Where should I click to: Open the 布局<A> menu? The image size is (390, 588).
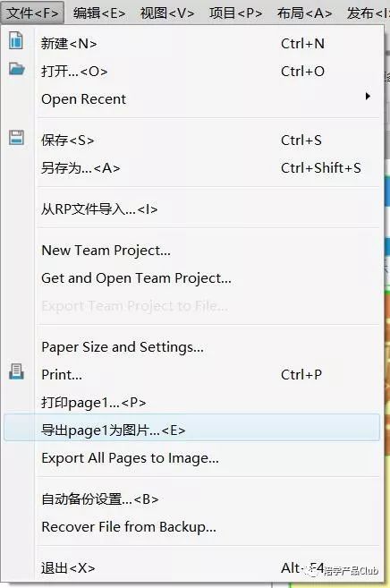click(304, 13)
